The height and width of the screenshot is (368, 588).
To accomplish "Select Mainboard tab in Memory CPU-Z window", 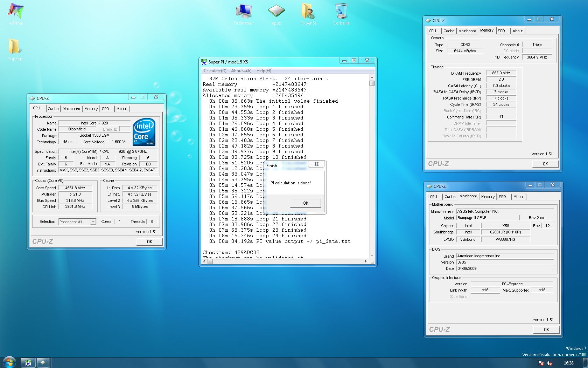I will 467,31.
